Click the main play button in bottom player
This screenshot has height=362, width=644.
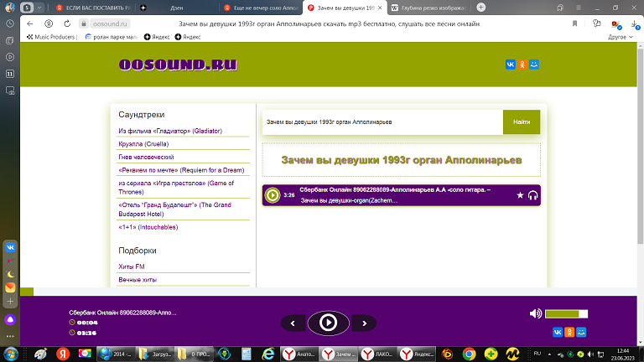[x=328, y=323]
